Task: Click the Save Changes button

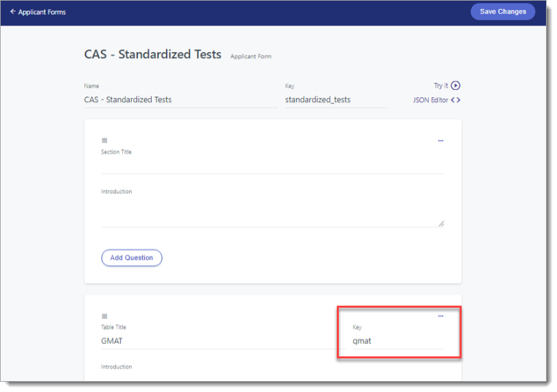Action: click(503, 12)
